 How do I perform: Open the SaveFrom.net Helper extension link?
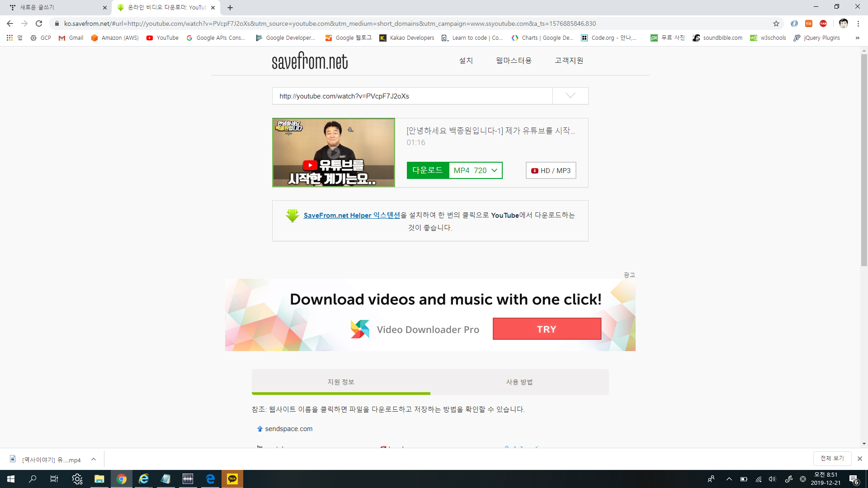(352, 215)
